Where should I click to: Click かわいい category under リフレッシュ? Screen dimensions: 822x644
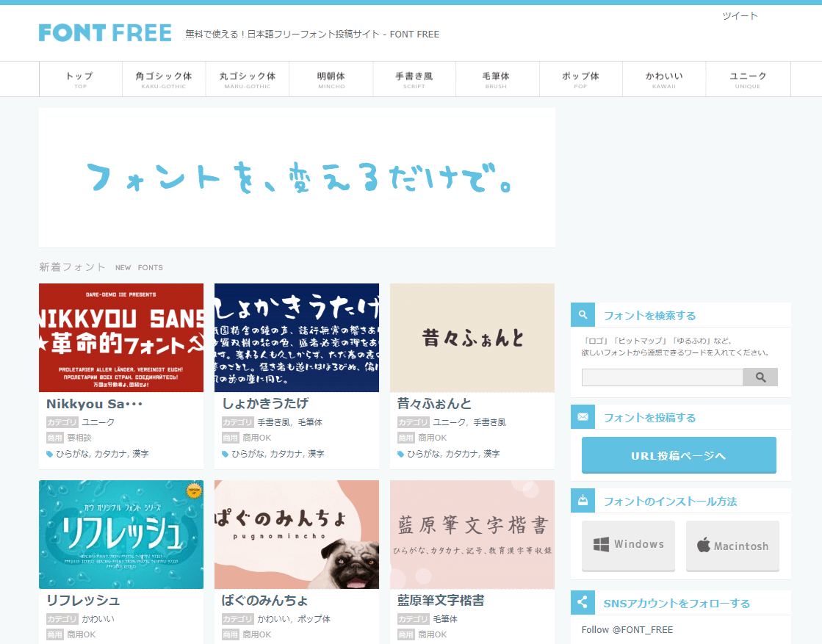click(x=98, y=619)
